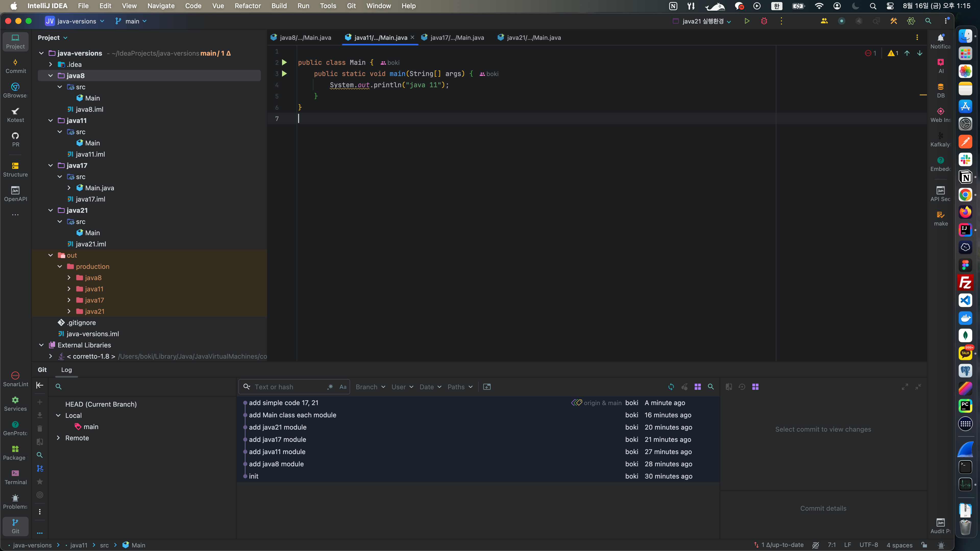980x551 pixels.
Task: Open the Structure tool window
Action: point(15,169)
